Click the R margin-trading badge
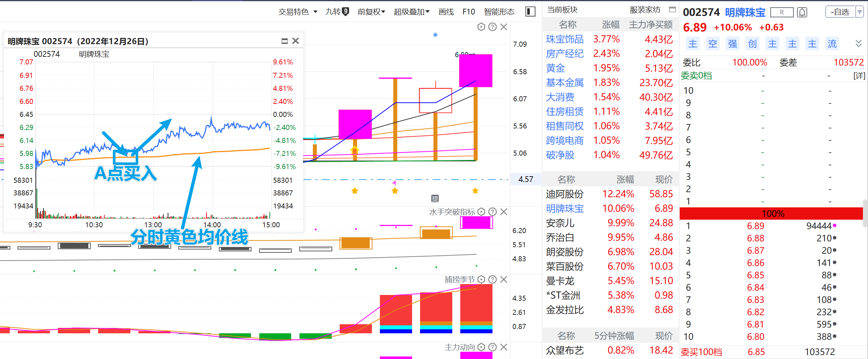This screenshot has height=359, width=868. [x=782, y=12]
